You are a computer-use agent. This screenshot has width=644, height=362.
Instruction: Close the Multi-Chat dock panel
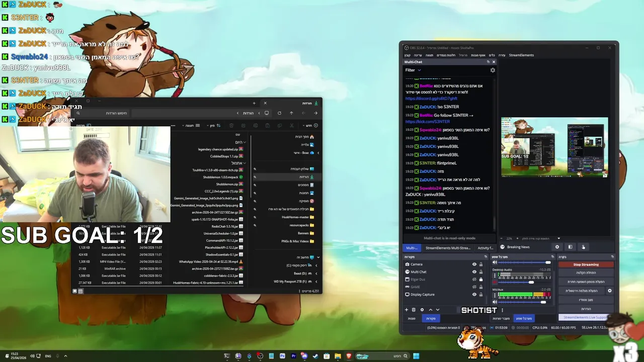coord(494,62)
